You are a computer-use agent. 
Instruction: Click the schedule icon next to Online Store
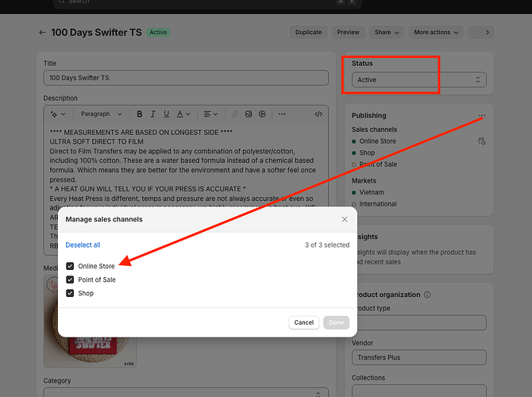[481, 141]
